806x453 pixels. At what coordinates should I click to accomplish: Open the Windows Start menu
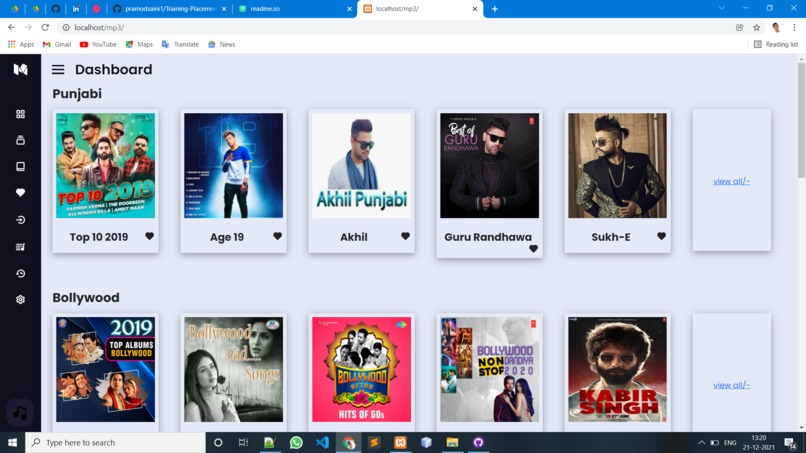click(x=12, y=442)
